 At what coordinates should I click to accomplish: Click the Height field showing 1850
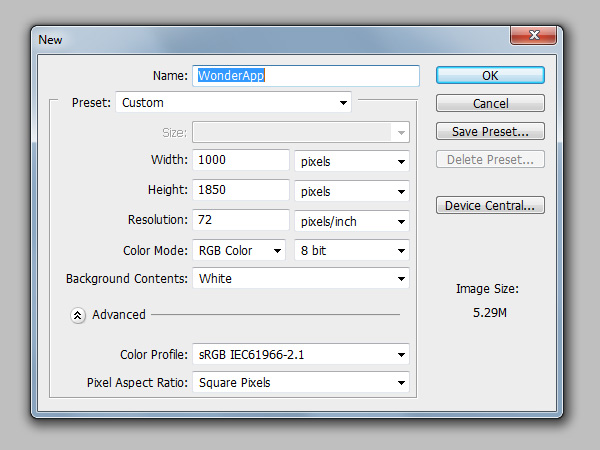[241, 189]
